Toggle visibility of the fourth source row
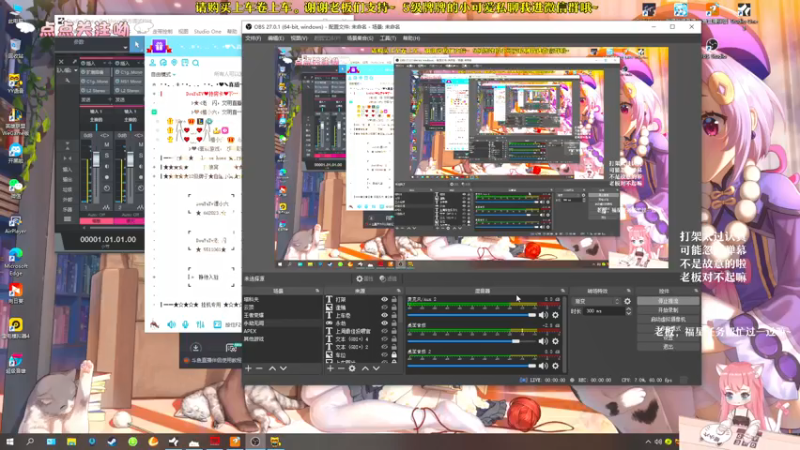The image size is (800, 450). [x=384, y=323]
